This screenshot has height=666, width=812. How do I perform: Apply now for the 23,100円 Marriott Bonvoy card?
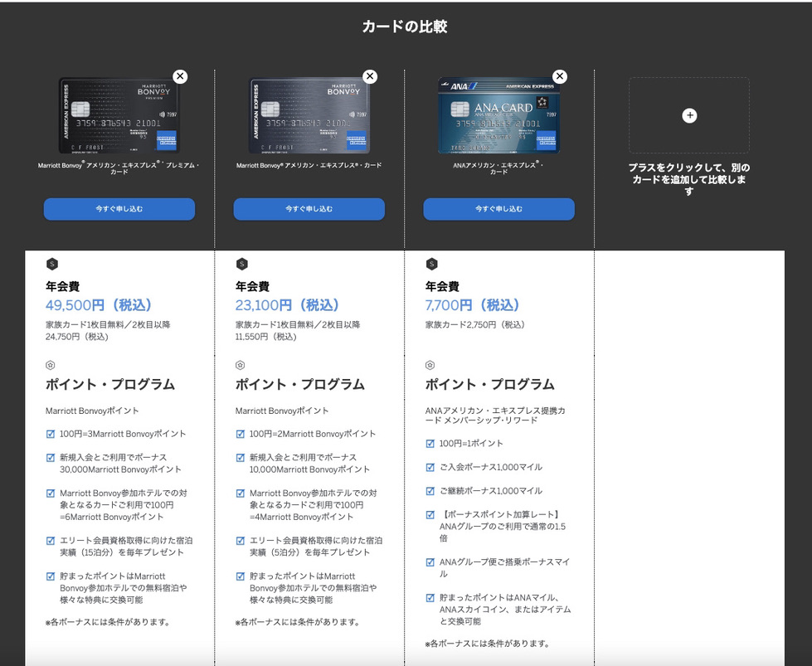(x=309, y=209)
